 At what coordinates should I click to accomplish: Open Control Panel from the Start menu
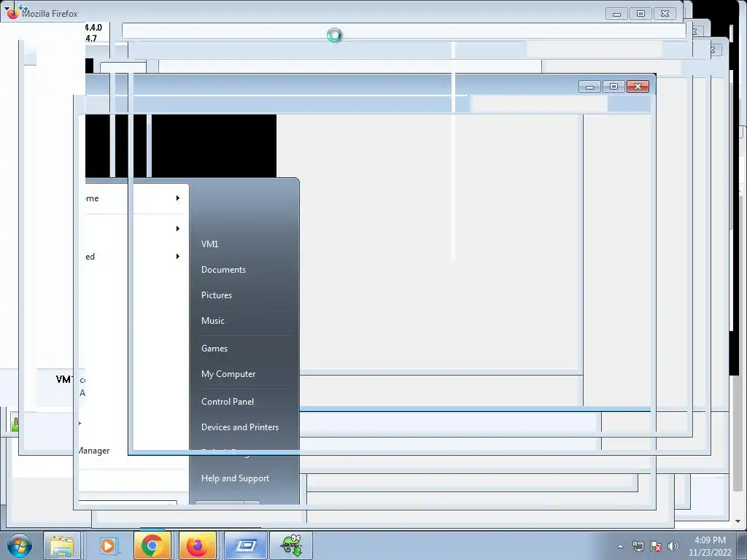point(228,402)
